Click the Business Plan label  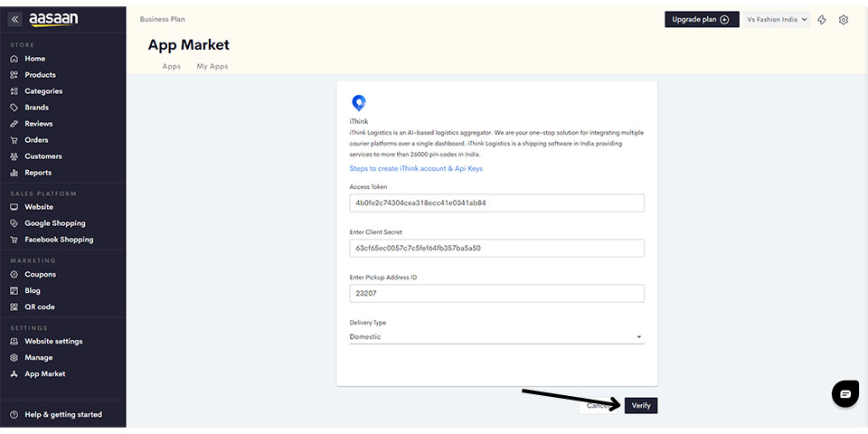click(x=162, y=19)
